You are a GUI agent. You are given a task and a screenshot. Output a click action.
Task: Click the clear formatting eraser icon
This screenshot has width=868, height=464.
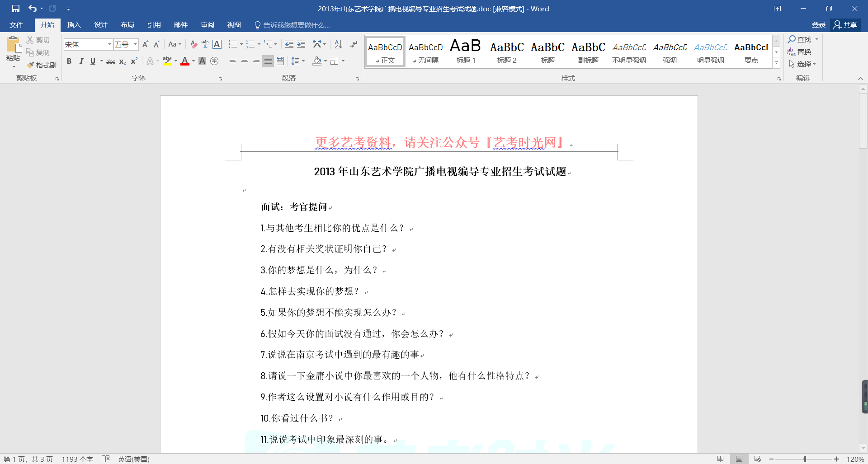193,44
